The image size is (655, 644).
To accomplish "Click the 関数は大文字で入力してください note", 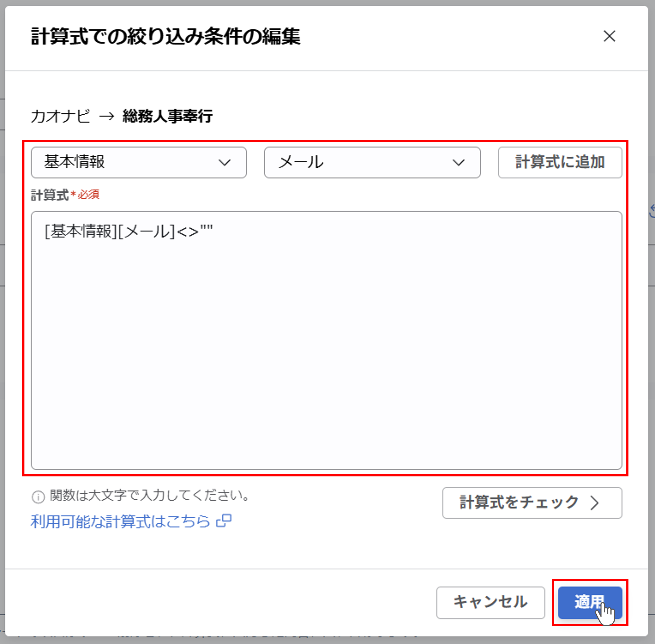I will point(150,495).
